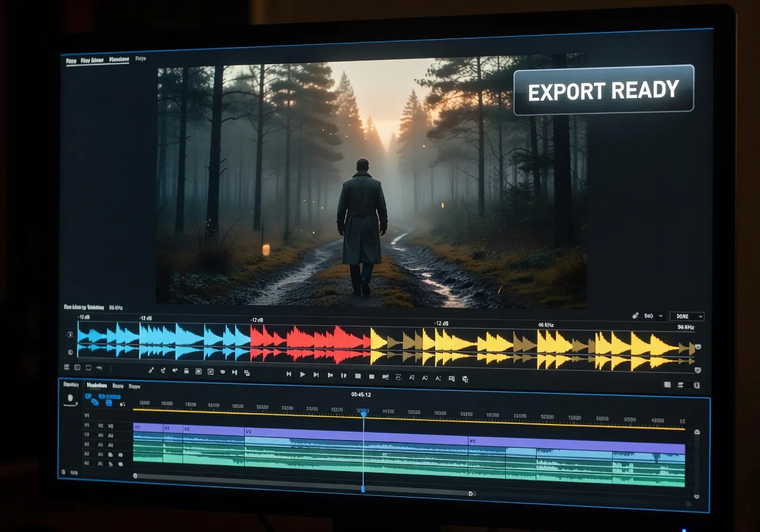Click the step-forward button right of Play

tap(316, 375)
